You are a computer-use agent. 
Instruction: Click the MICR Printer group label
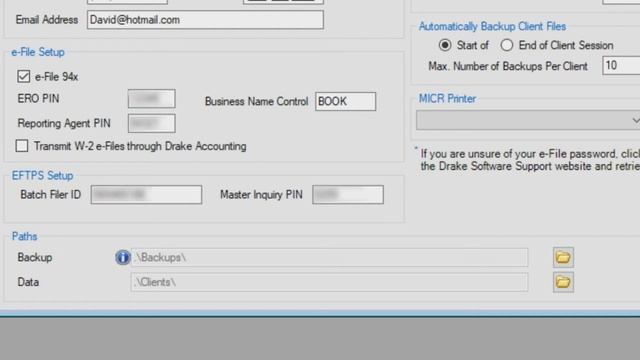pyautogui.click(x=447, y=98)
